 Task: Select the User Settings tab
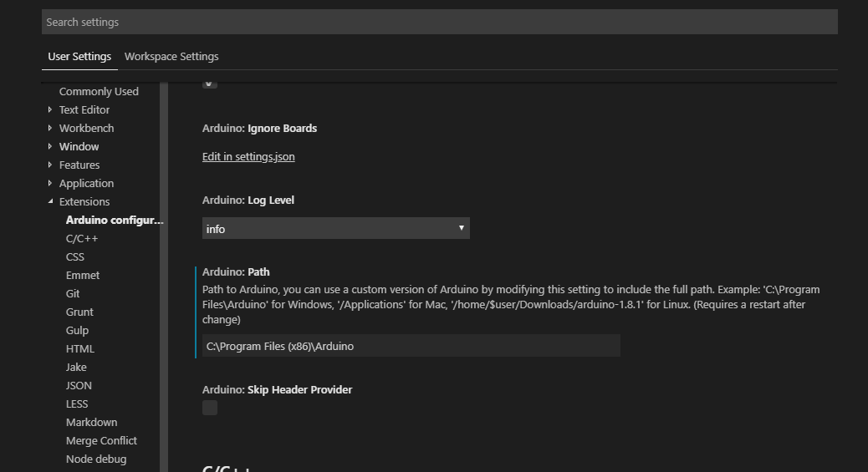[x=79, y=57]
